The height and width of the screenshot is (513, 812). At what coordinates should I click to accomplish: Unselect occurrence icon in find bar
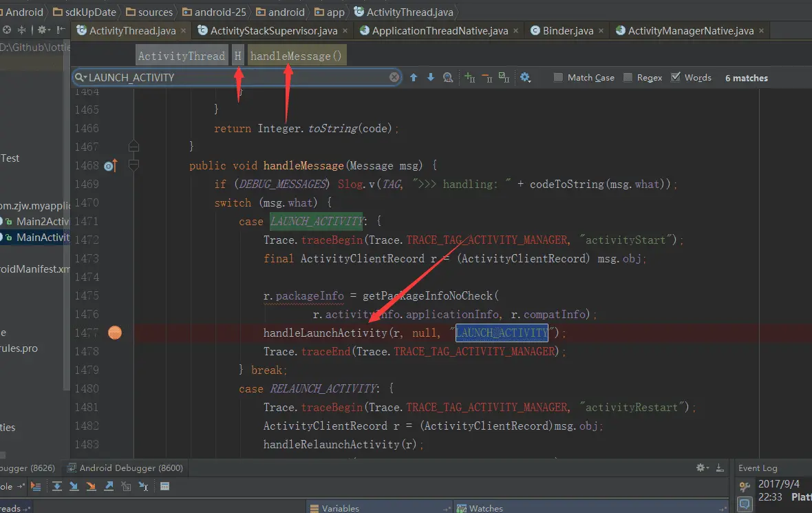[x=487, y=78]
